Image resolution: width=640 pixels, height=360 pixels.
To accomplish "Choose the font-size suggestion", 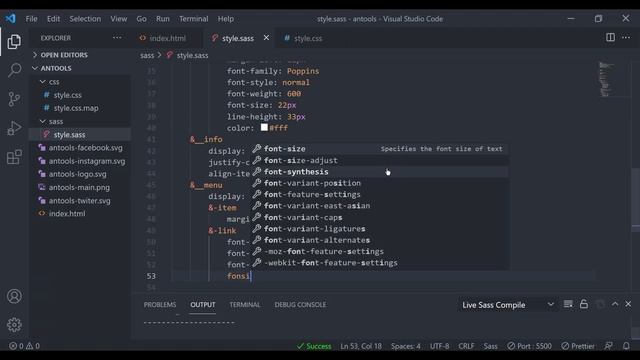I will [380, 149].
